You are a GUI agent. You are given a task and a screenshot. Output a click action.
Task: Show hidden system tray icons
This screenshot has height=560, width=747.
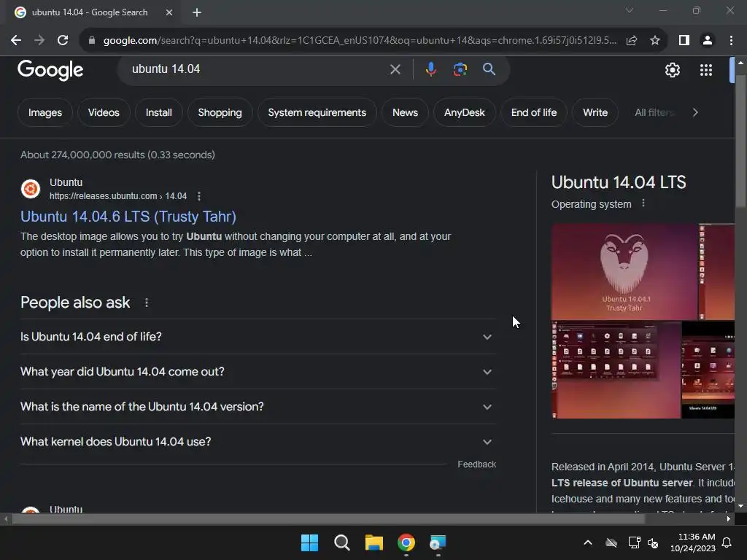[588, 542]
